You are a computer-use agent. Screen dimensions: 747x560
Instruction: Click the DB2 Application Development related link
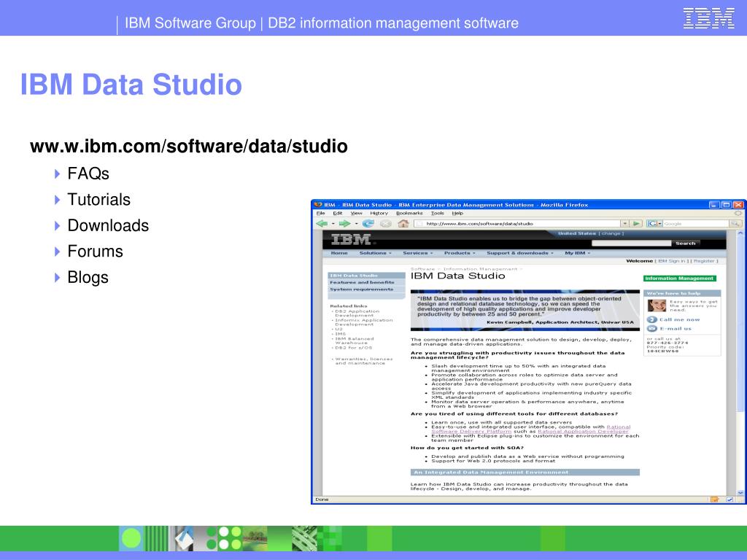357,314
